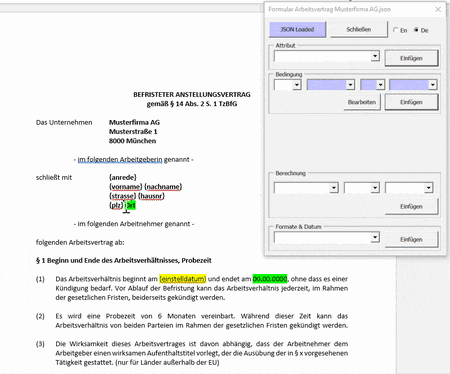Select the En language radio button

(396, 30)
